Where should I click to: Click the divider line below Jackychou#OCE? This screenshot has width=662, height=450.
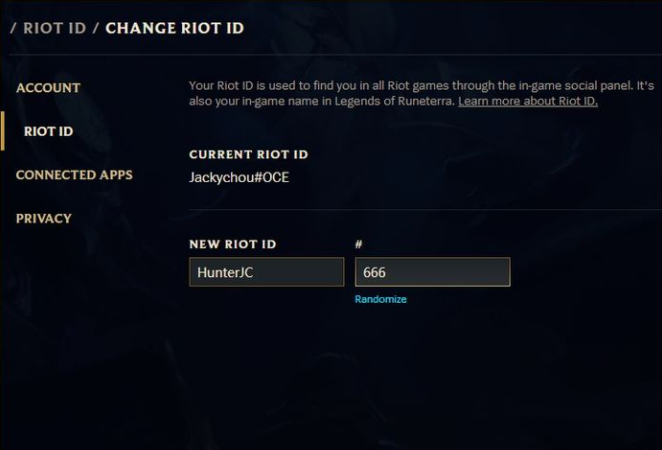(x=426, y=209)
